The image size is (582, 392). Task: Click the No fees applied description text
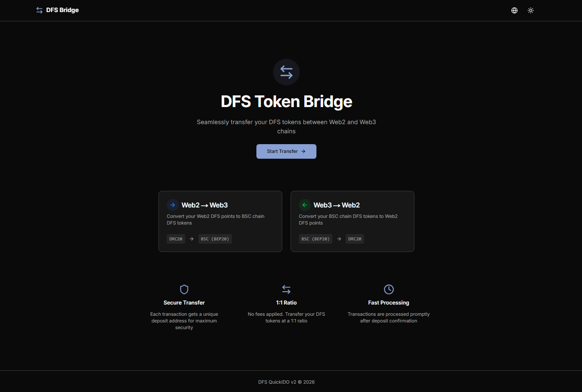point(286,317)
